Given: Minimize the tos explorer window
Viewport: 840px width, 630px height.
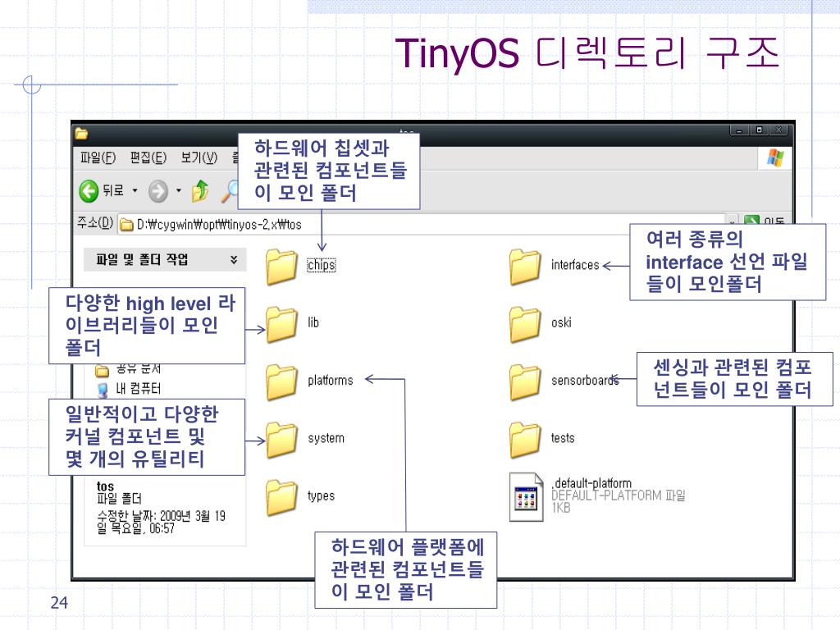Looking at the screenshot, I should [x=739, y=130].
